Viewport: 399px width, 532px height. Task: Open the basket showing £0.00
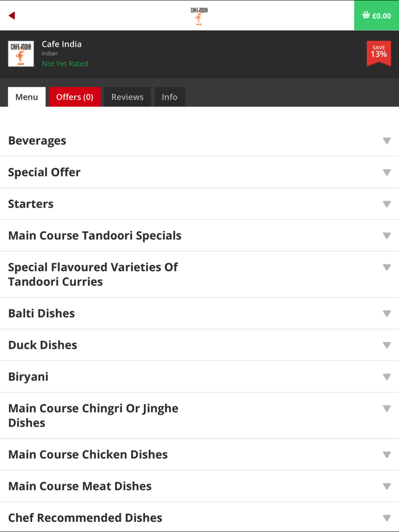376,15
